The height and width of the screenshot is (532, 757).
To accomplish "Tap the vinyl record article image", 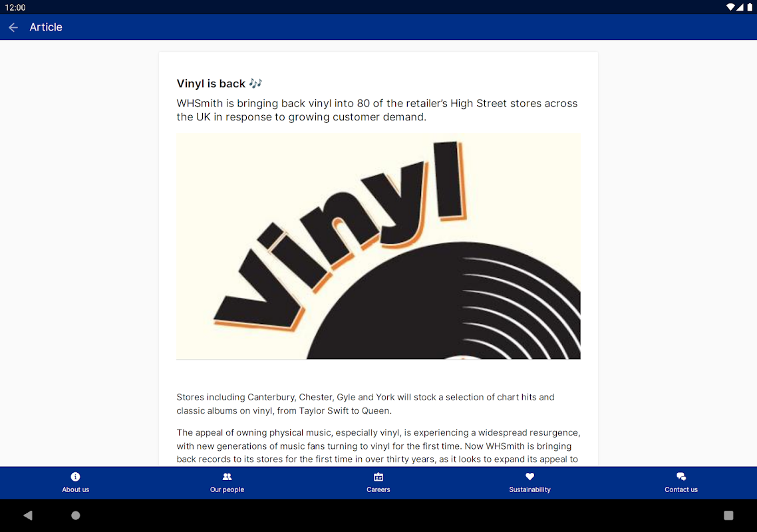I will pos(378,247).
